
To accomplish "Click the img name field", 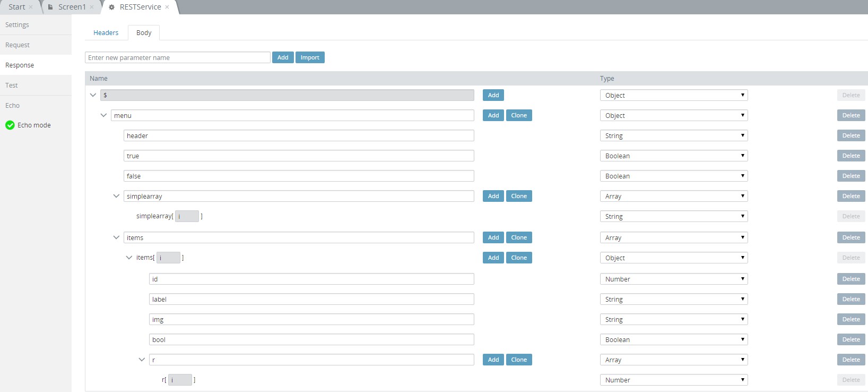I will click(311, 319).
